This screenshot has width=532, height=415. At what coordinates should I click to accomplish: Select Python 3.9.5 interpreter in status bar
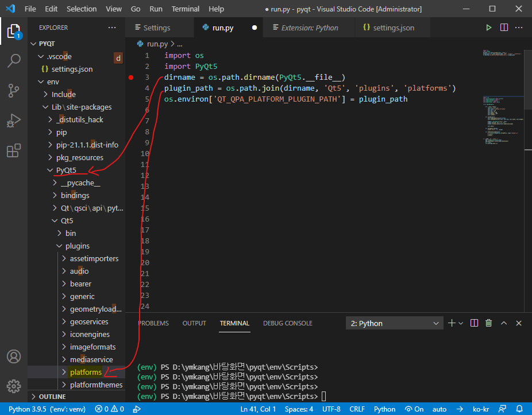47,409
